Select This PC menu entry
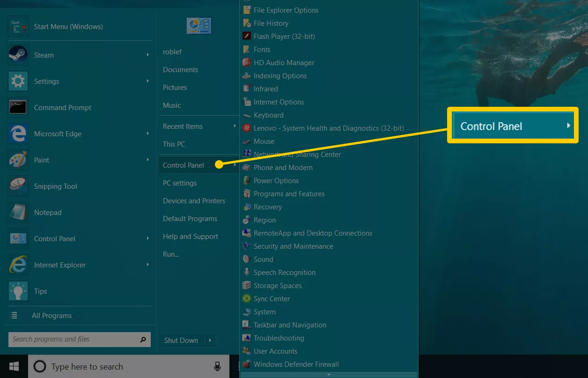The width and height of the screenshot is (588, 378). pyautogui.click(x=174, y=144)
